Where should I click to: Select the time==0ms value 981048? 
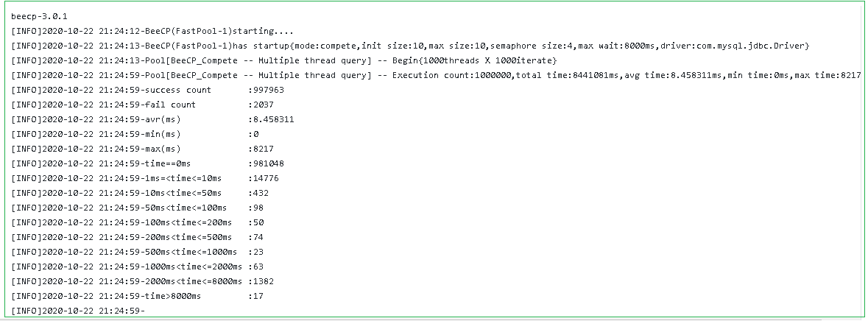(x=269, y=163)
